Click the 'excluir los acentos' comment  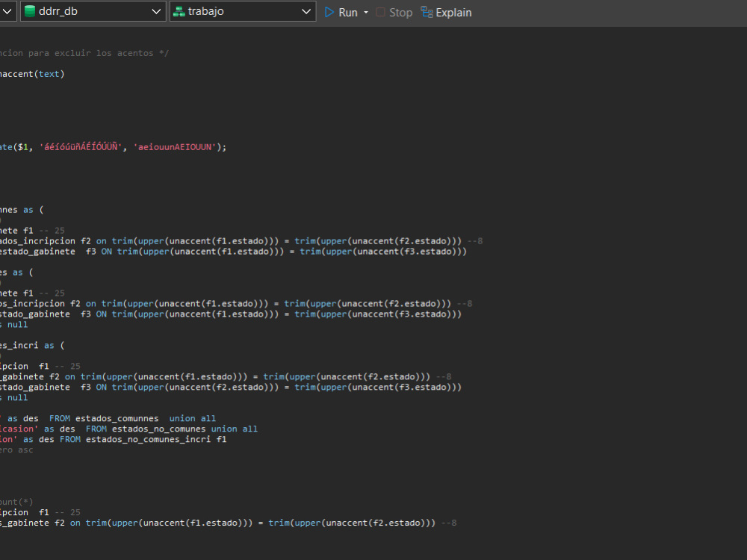pyautogui.click(x=104, y=53)
